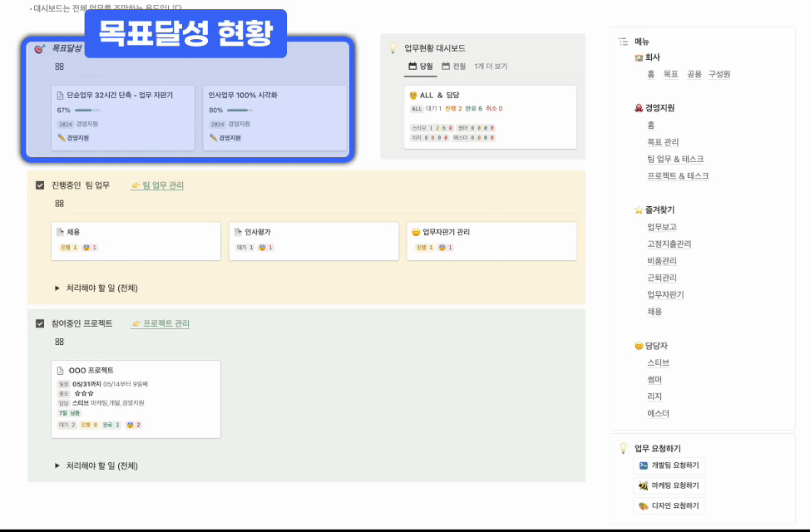
Task: Open the 팀 업무 관리 link
Action: click(158, 185)
